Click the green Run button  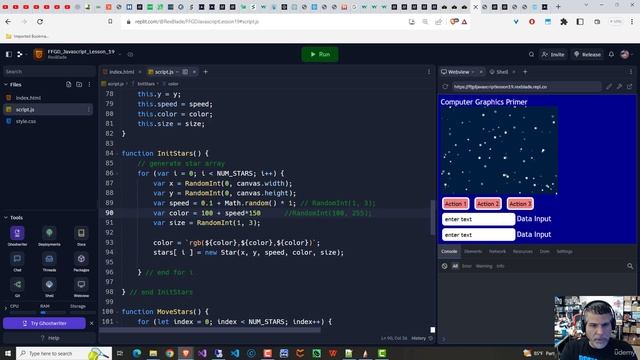320,54
